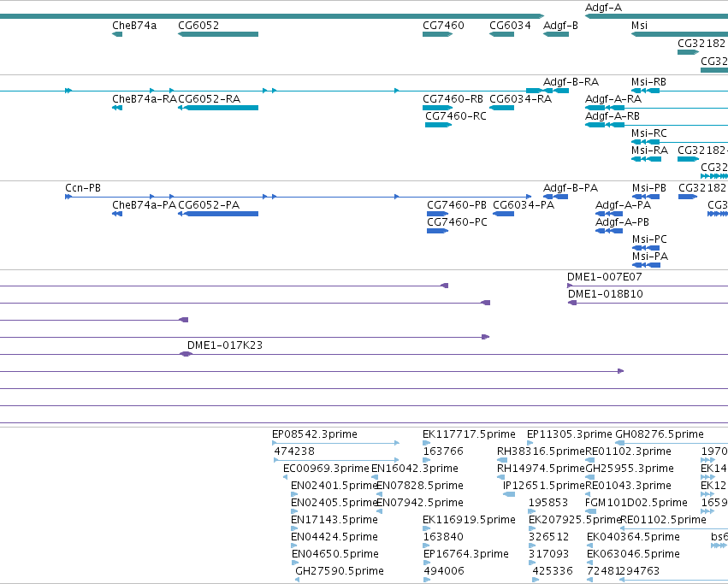Click the Msi-PA protein label
The height and width of the screenshot is (584, 728).
point(650,257)
